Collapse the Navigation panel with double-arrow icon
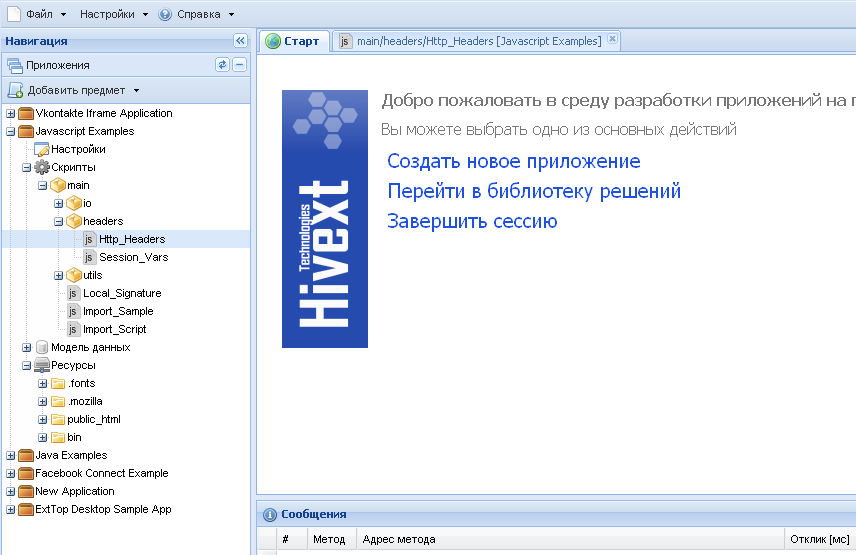Viewport: 856px width, 555px height. 240,40
